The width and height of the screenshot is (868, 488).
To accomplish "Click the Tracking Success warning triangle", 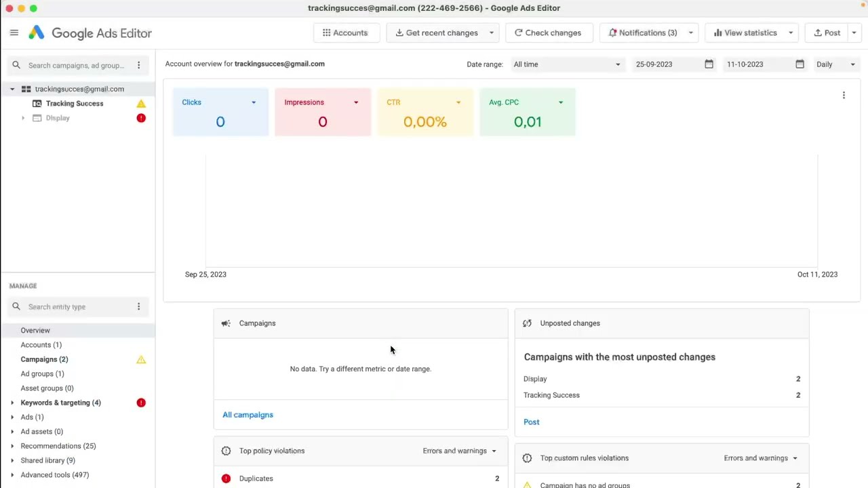I will 141,104.
